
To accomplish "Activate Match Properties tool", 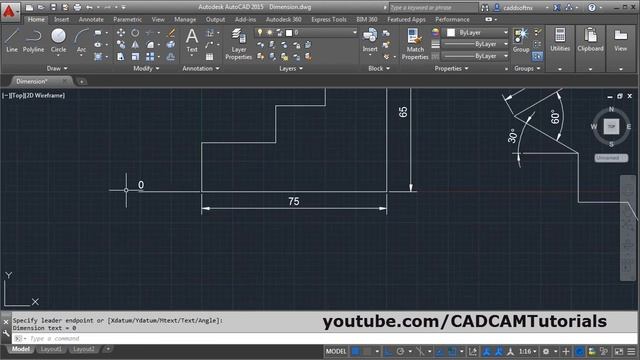I will pos(415,44).
